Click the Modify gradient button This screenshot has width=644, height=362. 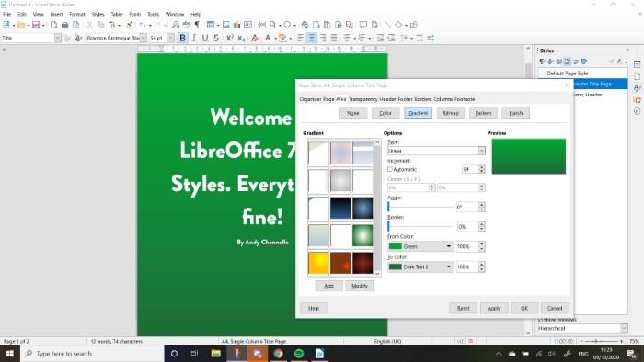[360, 286]
